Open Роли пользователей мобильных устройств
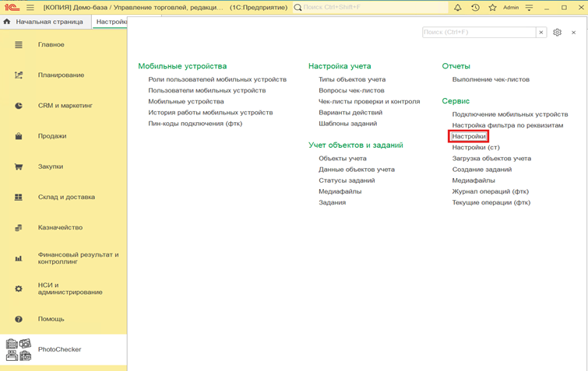The image size is (588, 371). (x=217, y=79)
